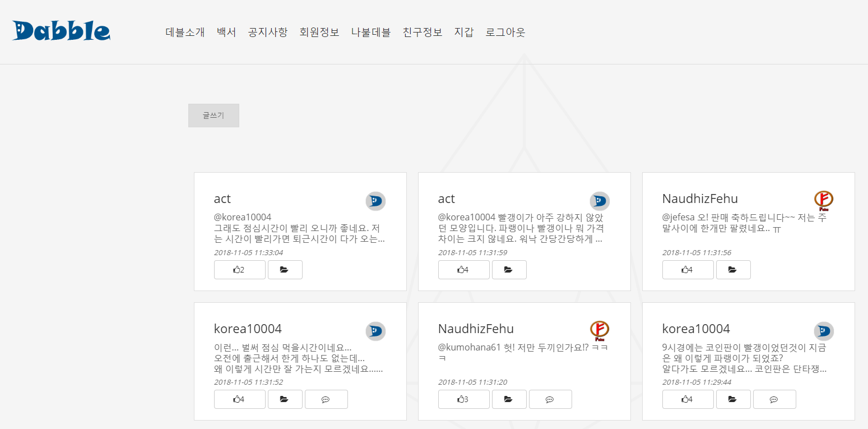Click act's avatar thumbnail on the first post

pos(375,201)
